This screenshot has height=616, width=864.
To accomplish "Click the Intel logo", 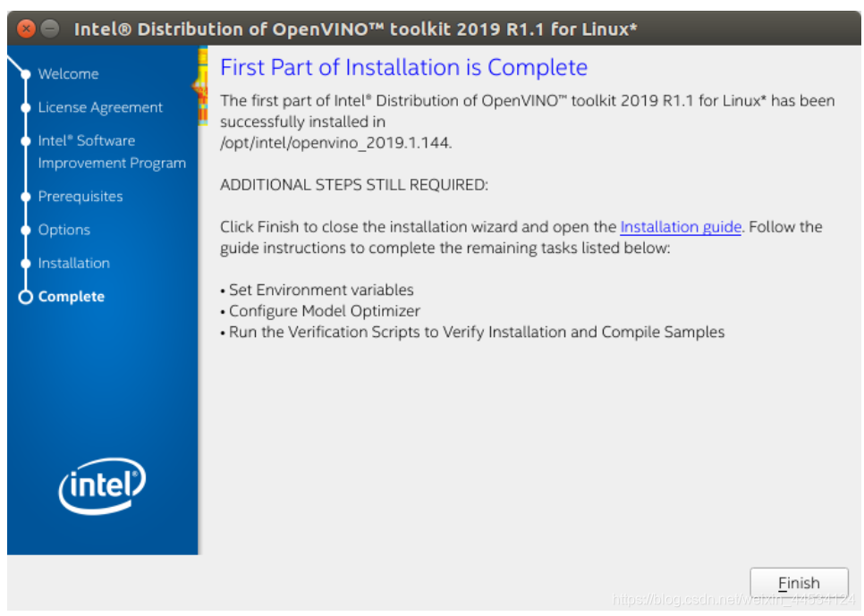I will (103, 486).
